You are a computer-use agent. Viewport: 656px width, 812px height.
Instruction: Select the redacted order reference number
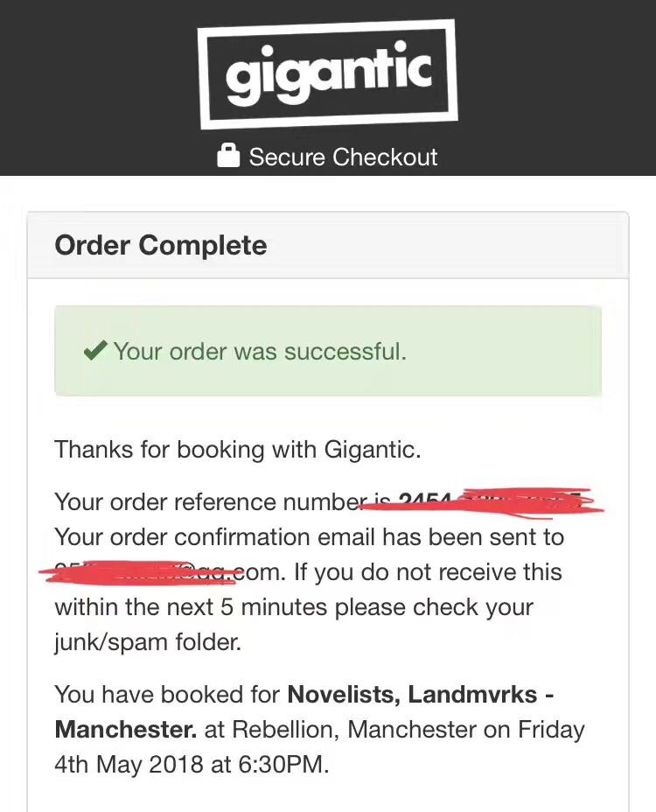coord(497,501)
